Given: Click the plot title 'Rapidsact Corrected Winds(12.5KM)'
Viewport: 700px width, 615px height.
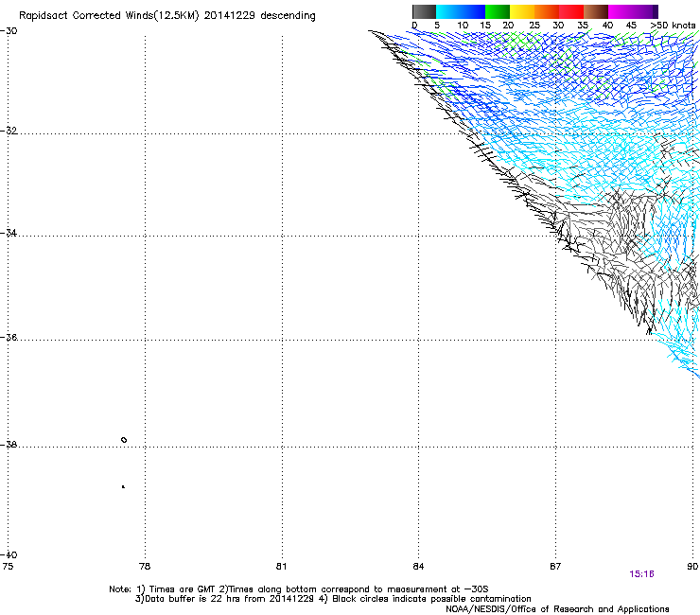Looking at the screenshot, I should (x=109, y=16).
